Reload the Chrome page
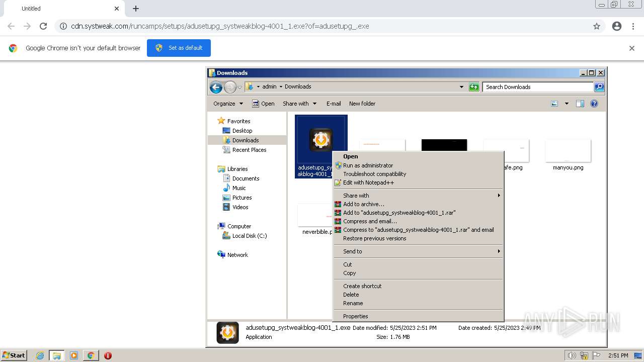The image size is (644, 362). point(43,26)
